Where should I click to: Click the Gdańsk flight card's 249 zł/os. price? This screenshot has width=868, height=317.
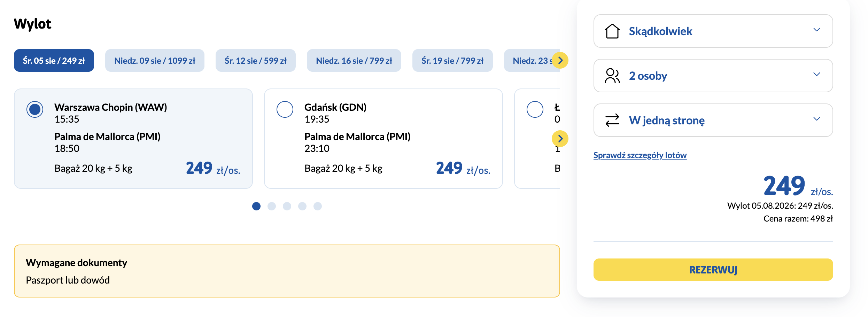tap(463, 168)
